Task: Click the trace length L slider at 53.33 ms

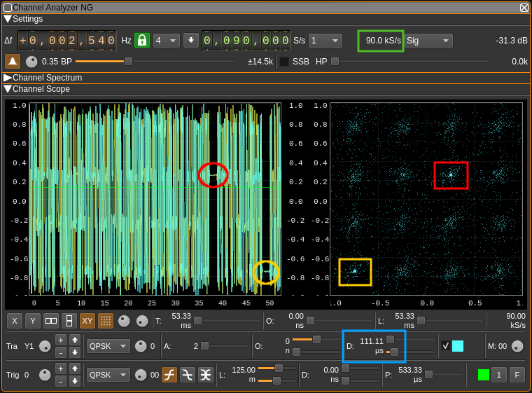Action: [x=421, y=321]
